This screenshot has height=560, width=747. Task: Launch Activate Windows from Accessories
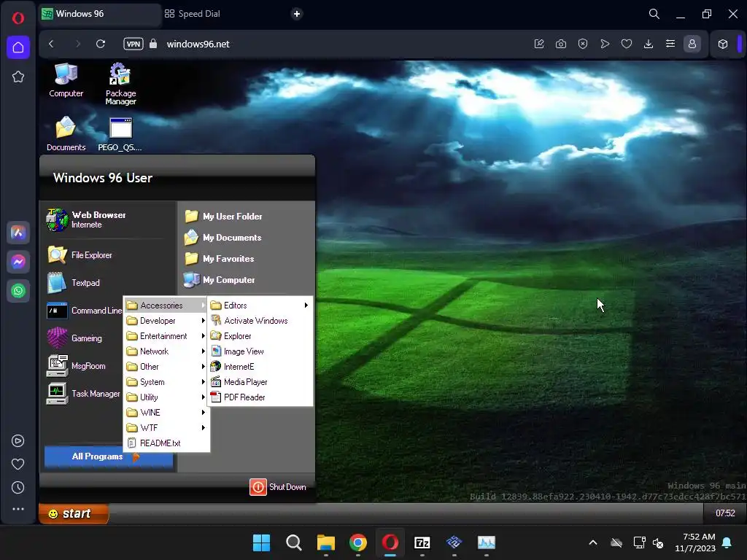click(260, 321)
